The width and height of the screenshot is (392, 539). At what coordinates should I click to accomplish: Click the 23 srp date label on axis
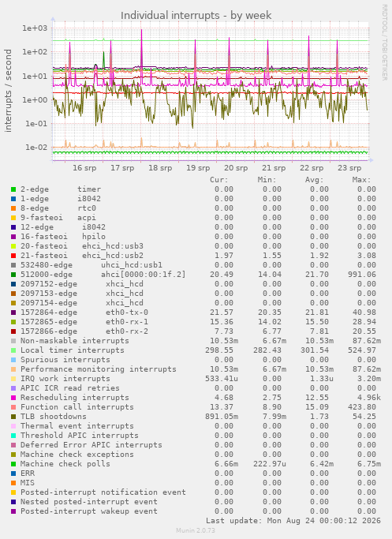click(349, 168)
